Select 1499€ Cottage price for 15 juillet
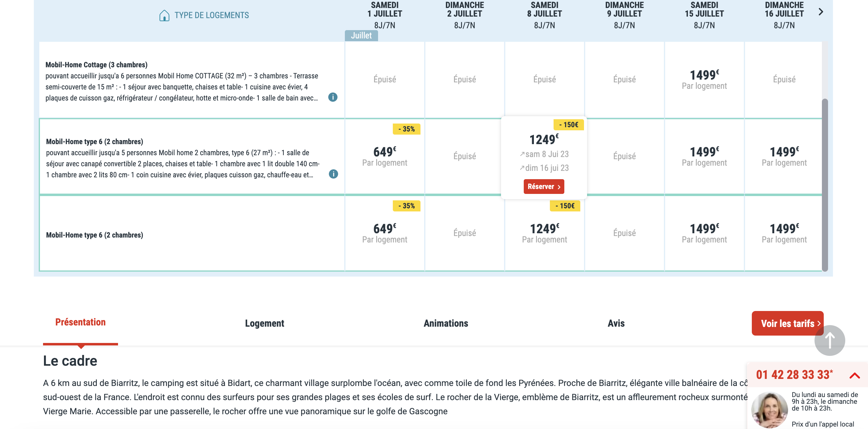Viewport: 868px width, 429px height. click(704, 80)
